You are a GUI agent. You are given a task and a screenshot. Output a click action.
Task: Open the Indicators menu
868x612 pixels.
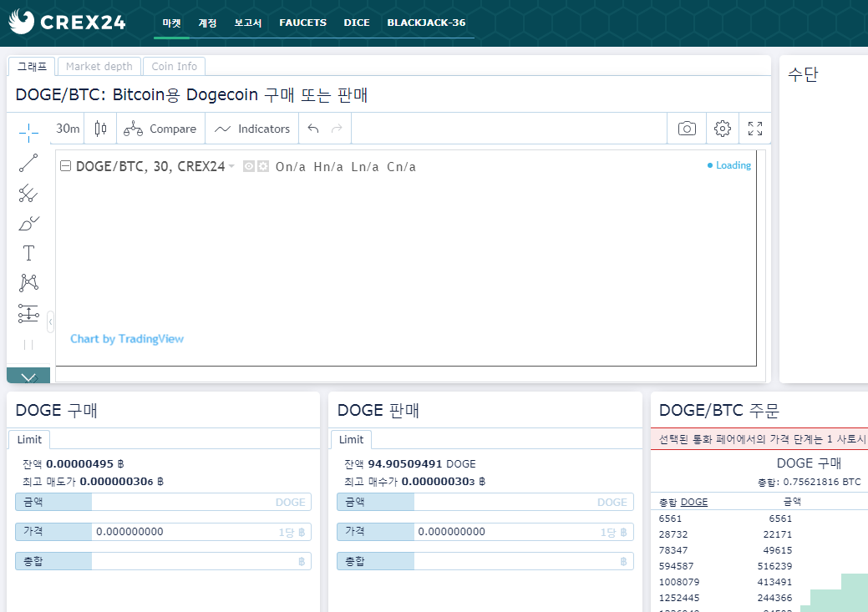point(251,129)
